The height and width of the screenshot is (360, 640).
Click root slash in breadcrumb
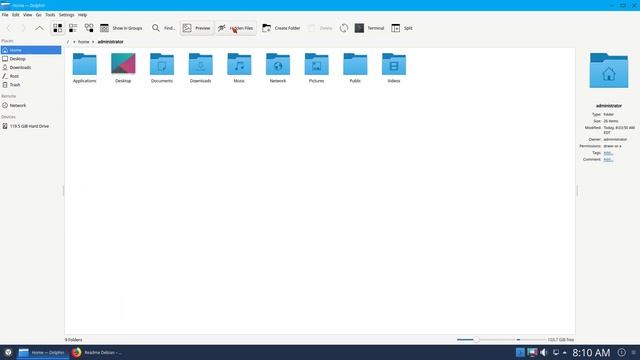(x=68, y=42)
